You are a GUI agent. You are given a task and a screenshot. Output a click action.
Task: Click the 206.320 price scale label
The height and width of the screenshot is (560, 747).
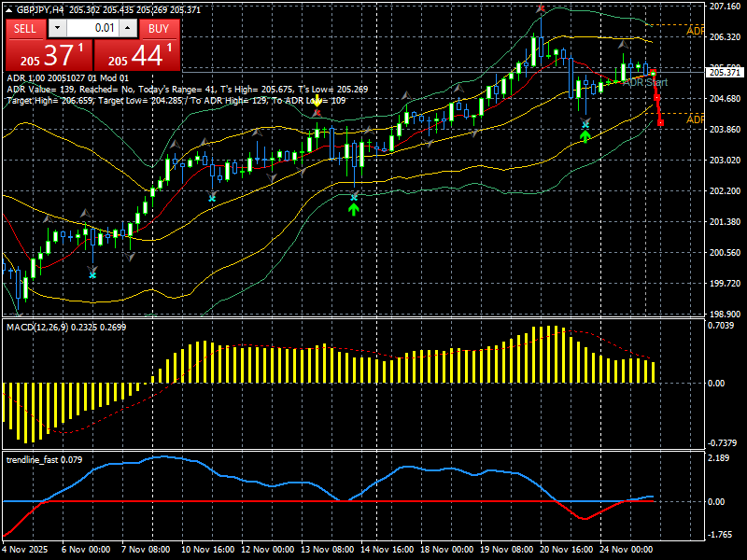point(726,37)
